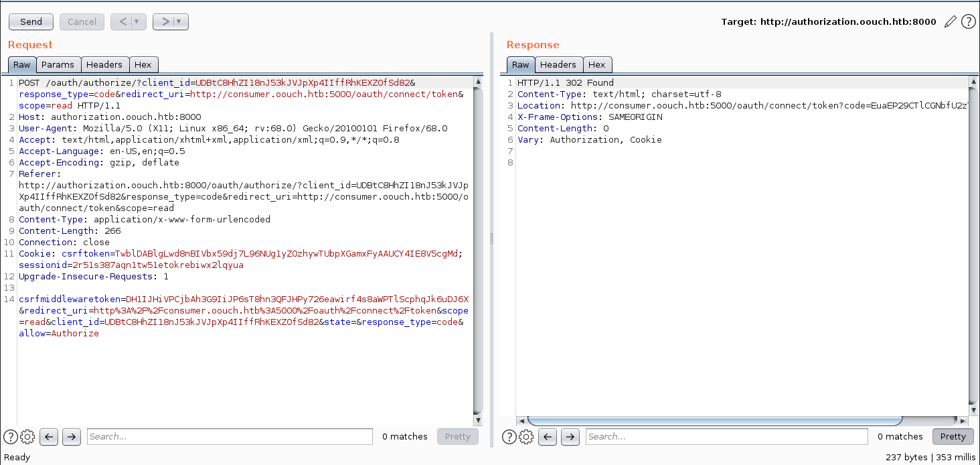Click Response horizontal scrollbar right arrow
980x465 pixels.
(963, 421)
